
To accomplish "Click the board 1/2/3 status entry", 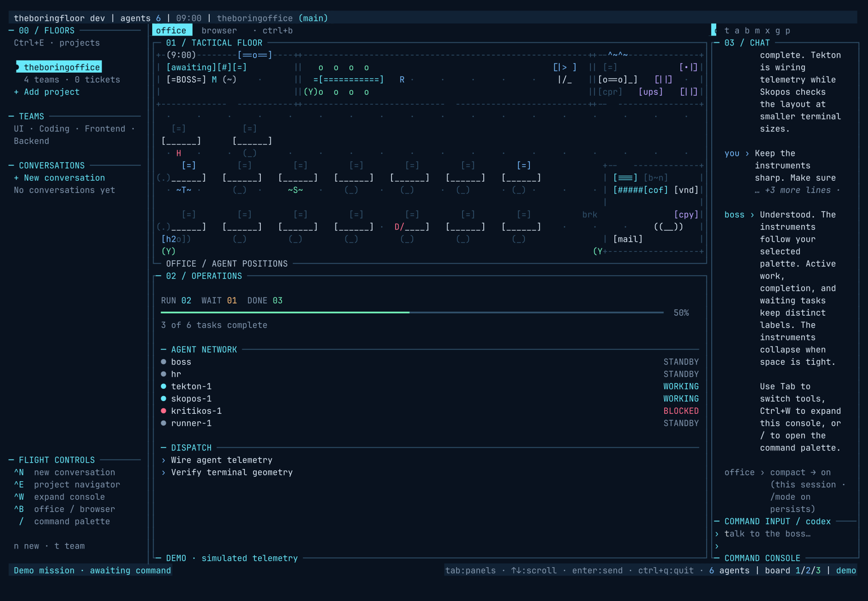I will tap(793, 570).
